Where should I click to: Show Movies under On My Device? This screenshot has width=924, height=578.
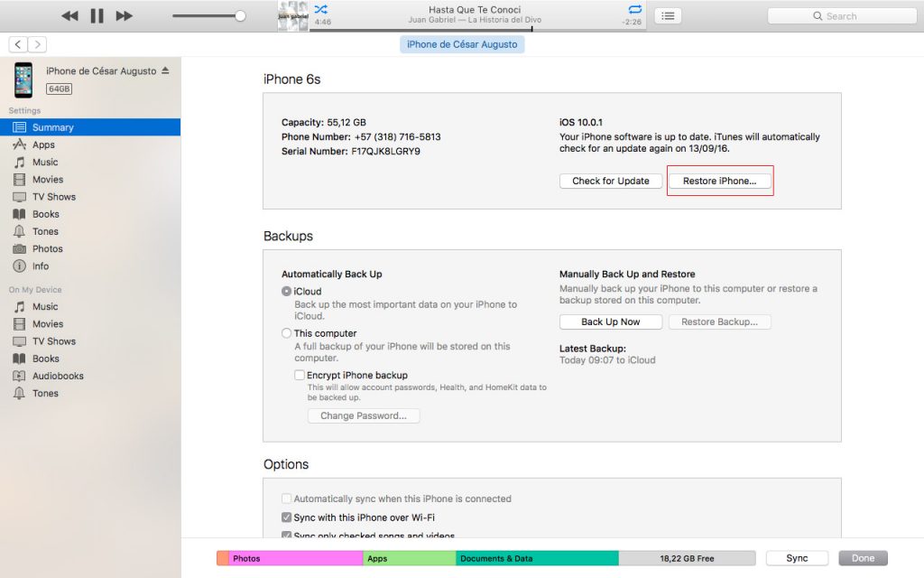[x=90, y=324]
